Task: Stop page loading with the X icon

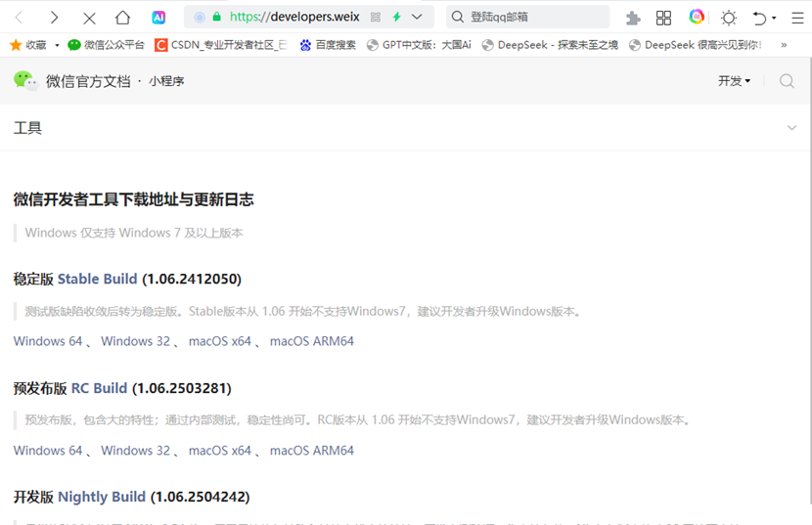Action: pos(89,19)
